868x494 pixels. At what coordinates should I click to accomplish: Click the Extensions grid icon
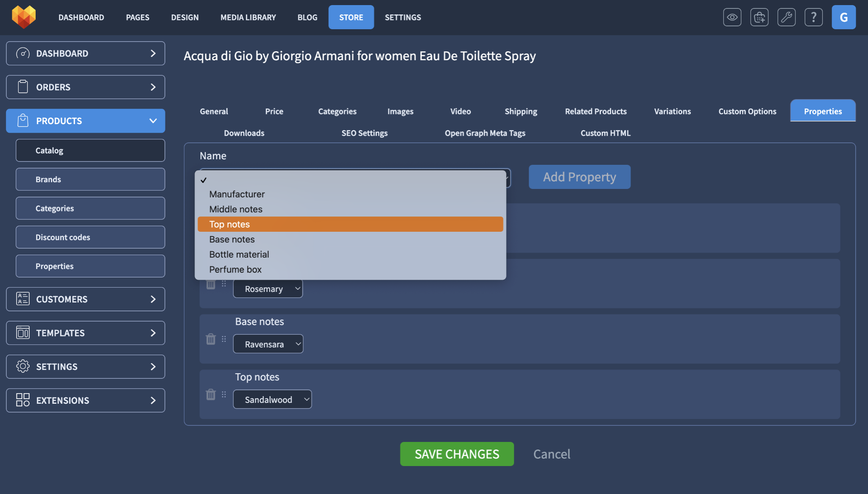(23, 400)
